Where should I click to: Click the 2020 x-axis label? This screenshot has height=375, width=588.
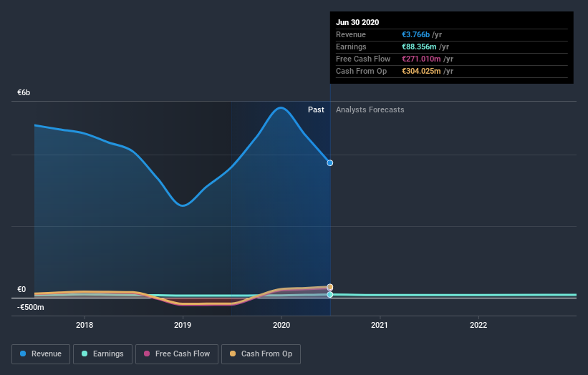click(281, 325)
